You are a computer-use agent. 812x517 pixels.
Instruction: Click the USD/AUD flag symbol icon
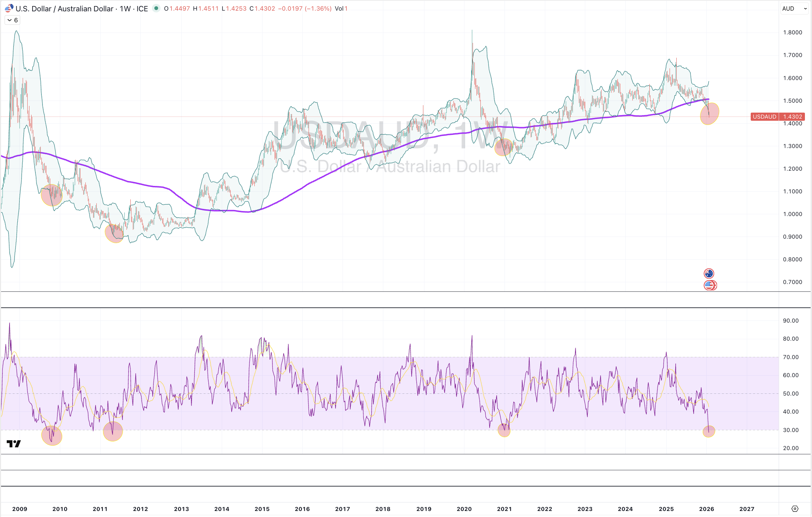tap(9, 8)
